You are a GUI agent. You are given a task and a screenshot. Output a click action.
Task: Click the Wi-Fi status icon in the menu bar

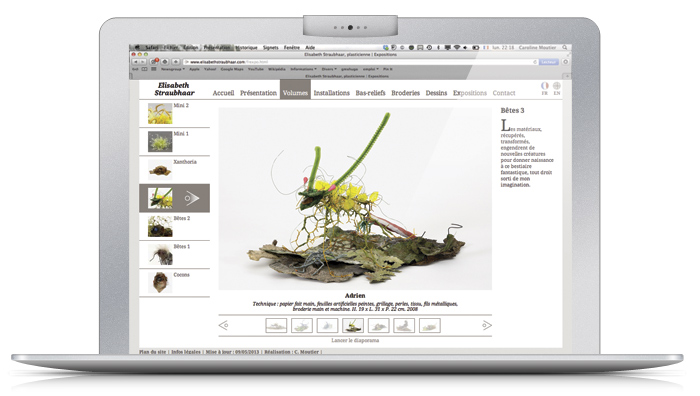pos(457,47)
